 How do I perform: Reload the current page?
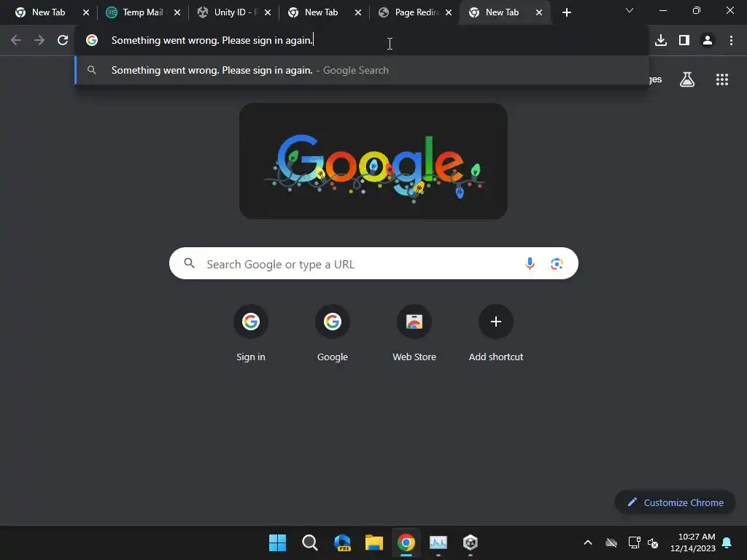(63, 41)
